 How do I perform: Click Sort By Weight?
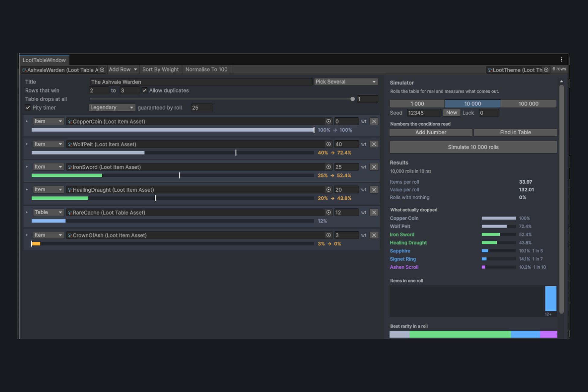pyautogui.click(x=160, y=70)
